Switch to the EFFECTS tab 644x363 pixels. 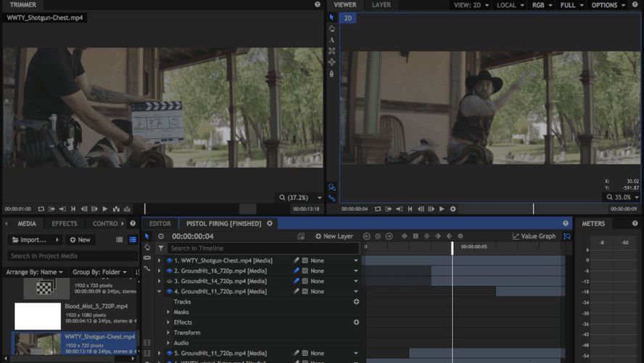65,224
